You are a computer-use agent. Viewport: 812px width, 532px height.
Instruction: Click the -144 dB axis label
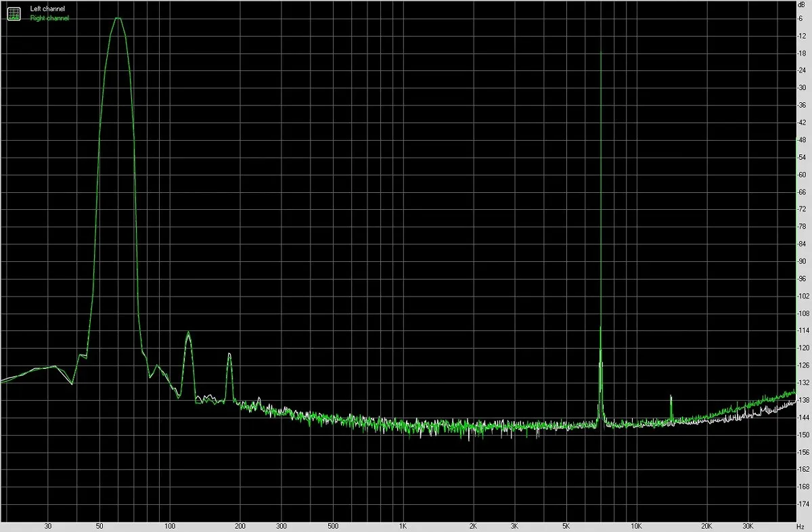[x=802, y=418]
